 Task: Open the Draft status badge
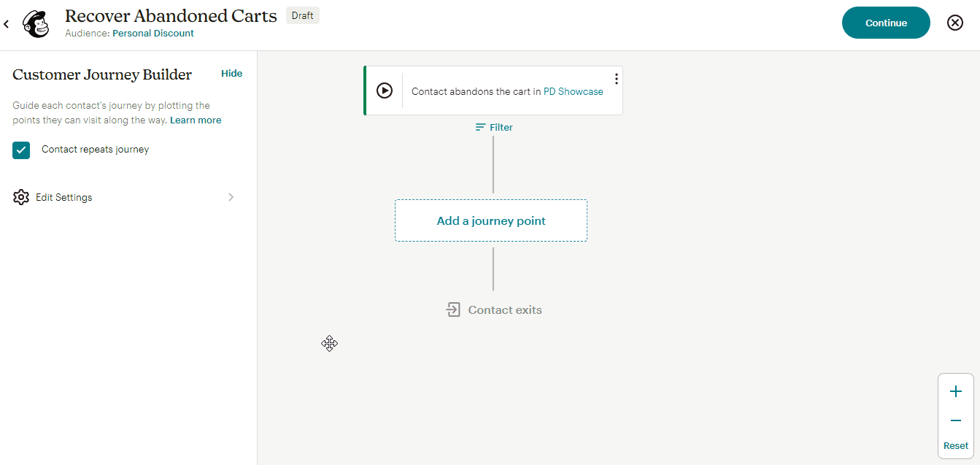pyautogui.click(x=302, y=15)
